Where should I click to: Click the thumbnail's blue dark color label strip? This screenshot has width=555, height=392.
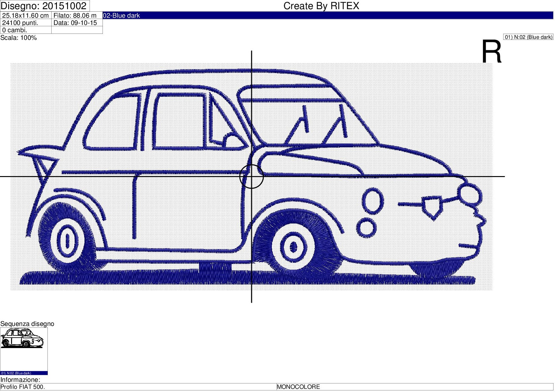pyautogui.click(x=24, y=373)
